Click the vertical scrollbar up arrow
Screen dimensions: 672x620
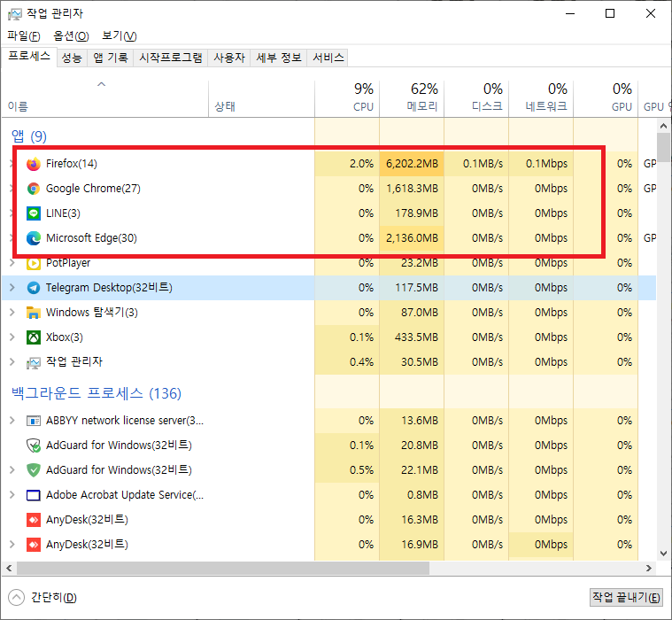point(663,126)
